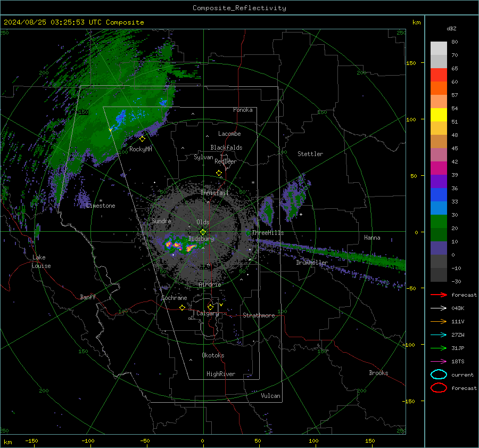479x448 pixels.
Task: Click the Lake Louise label
Action: (x=41, y=262)
